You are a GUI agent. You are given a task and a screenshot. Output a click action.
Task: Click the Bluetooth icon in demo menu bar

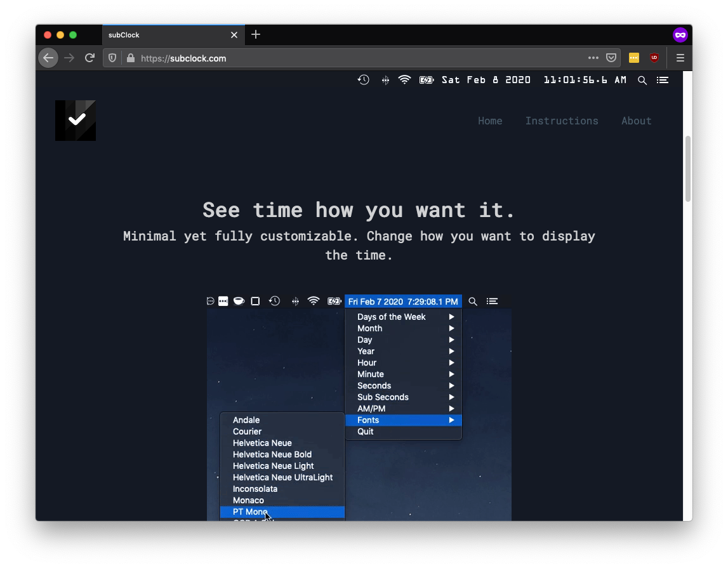[295, 301]
